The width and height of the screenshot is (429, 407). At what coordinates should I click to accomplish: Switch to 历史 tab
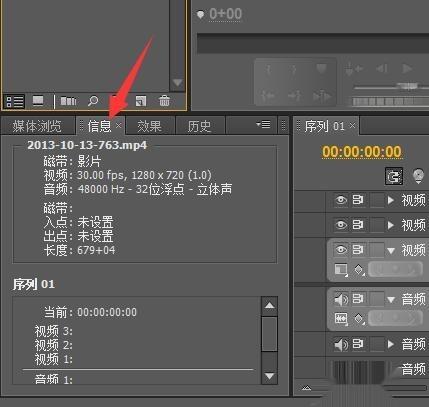click(x=199, y=126)
